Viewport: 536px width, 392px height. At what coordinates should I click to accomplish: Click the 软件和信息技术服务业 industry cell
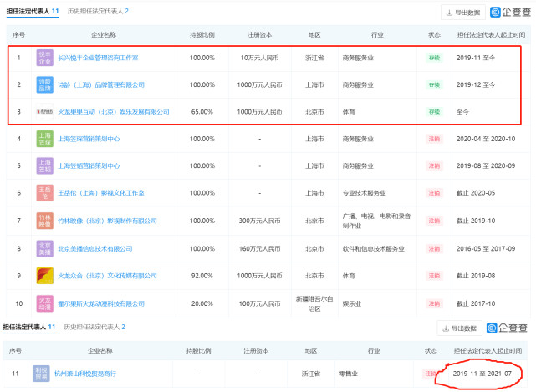pos(373,248)
